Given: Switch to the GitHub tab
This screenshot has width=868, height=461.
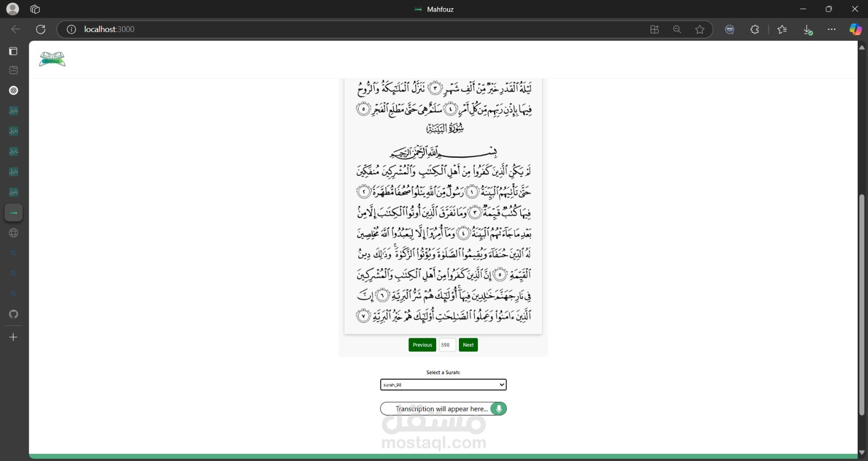Looking at the screenshot, I should [x=14, y=314].
